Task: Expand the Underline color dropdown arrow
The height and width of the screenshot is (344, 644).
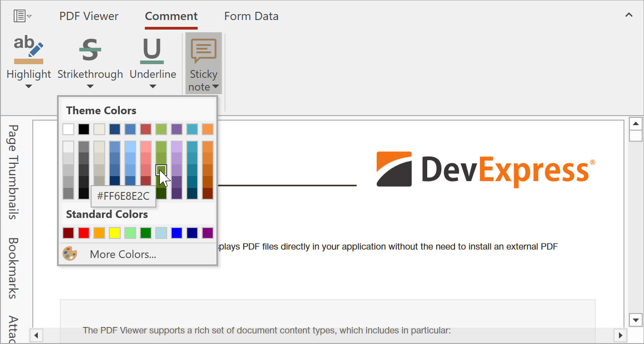Action: tap(153, 86)
